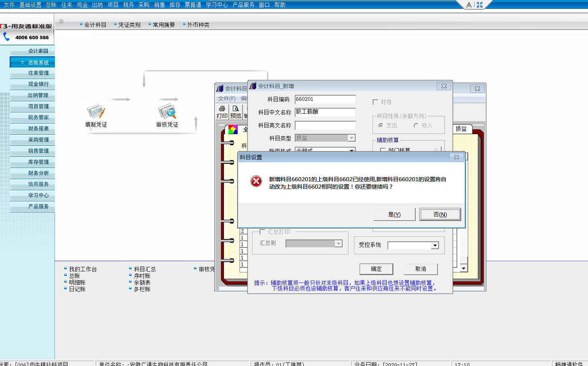
Task: Toggle the 汇总打印 checkbox
Action: point(262,232)
